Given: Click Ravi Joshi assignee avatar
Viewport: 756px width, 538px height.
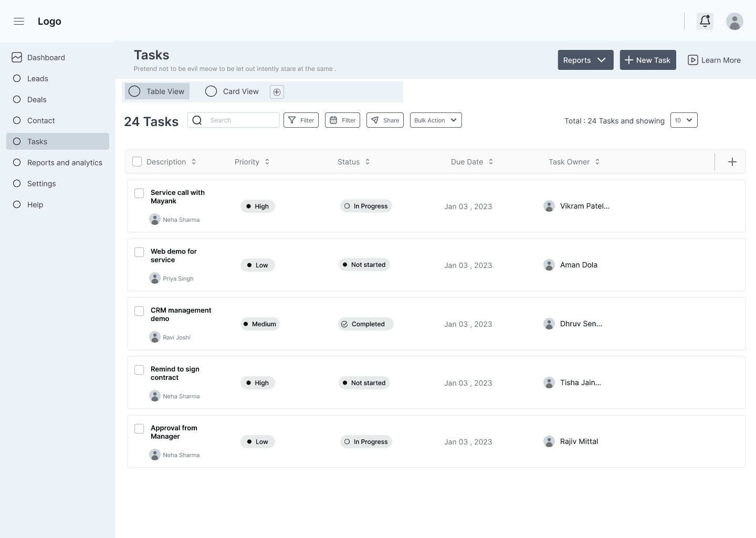Looking at the screenshot, I should pyautogui.click(x=155, y=337).
